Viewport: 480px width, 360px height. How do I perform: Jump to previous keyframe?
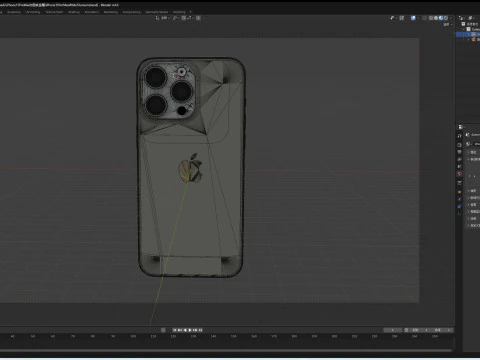click(x=180, y=330)
